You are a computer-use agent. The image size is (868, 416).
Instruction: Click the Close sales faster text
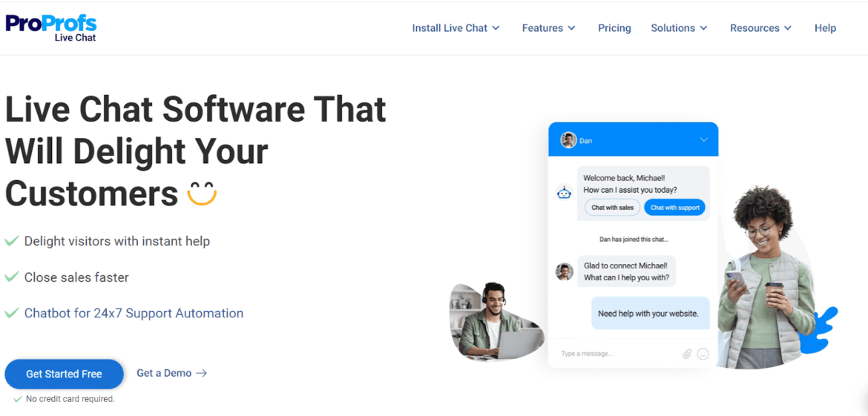76,277
